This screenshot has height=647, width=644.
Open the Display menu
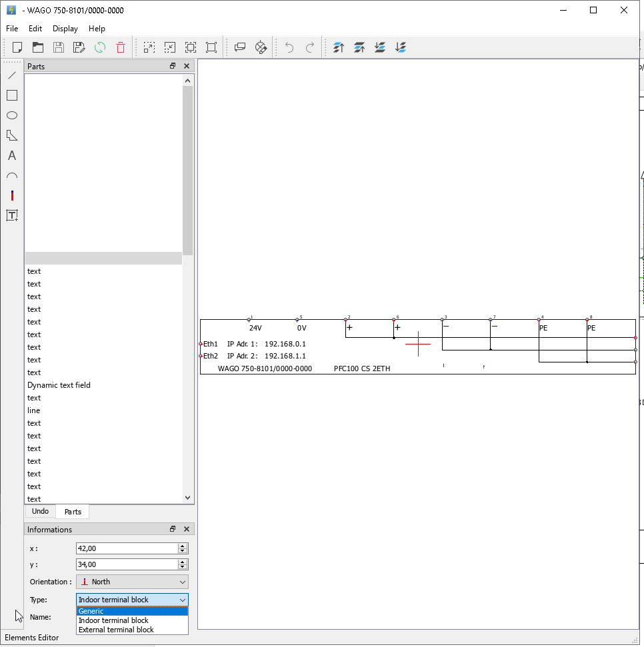point(65,29)
